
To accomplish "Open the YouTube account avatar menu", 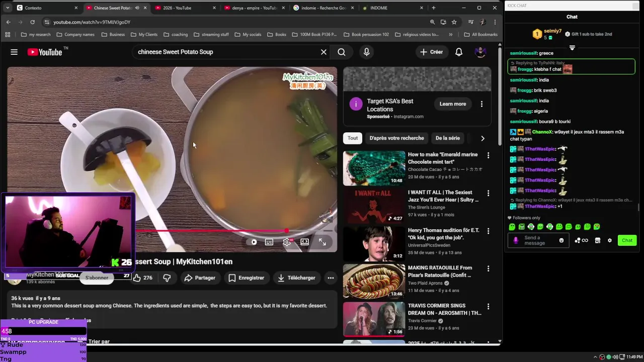I will [x=480, y=52].
